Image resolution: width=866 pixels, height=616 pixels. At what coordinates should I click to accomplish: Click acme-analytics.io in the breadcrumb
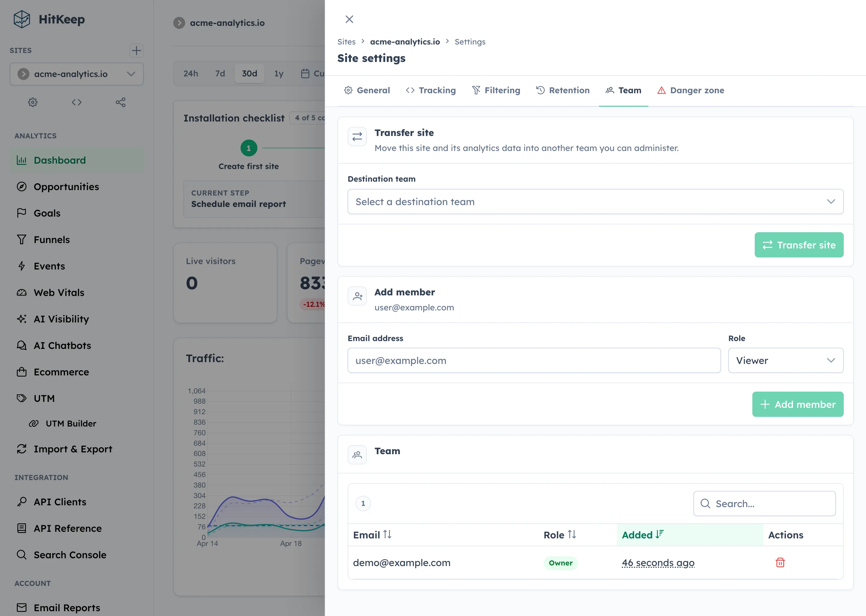pyautogui.click(x=405, y=42)
